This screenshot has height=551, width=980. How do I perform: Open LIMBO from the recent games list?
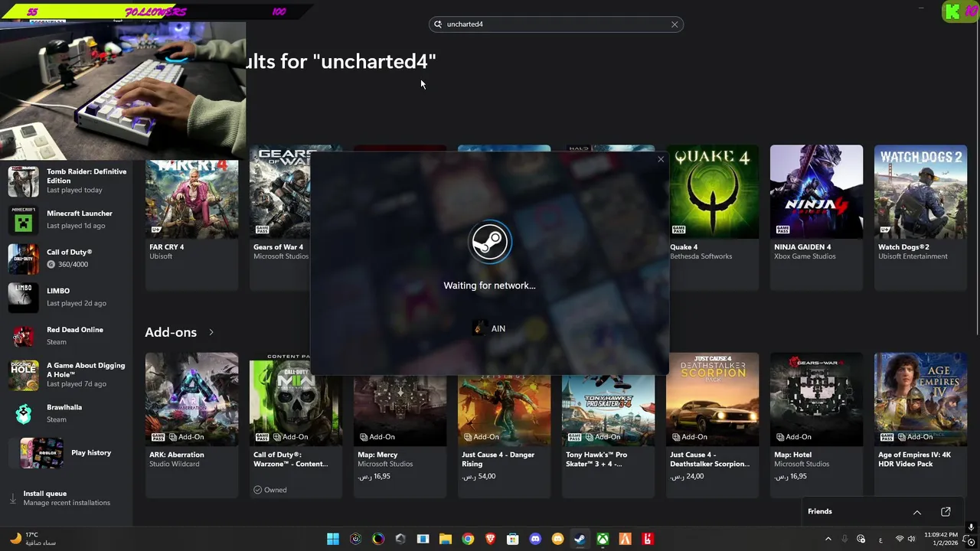click(x=68, y=297)
